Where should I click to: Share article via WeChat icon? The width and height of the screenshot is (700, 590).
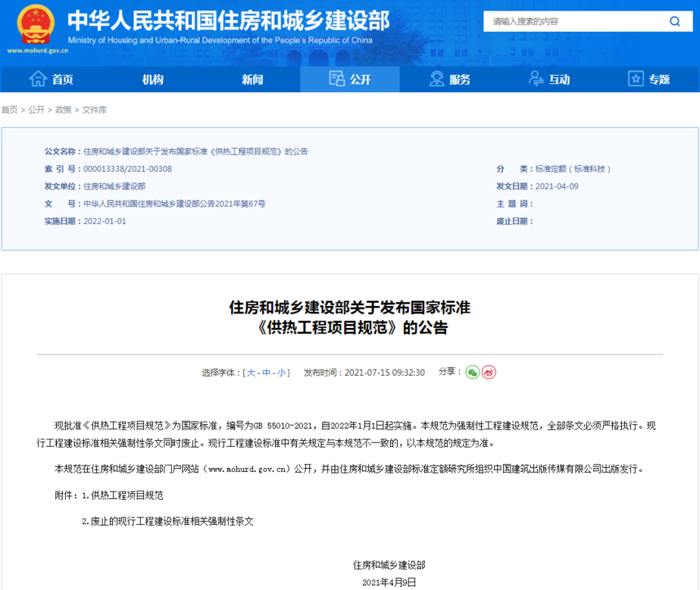click(472, 372)
